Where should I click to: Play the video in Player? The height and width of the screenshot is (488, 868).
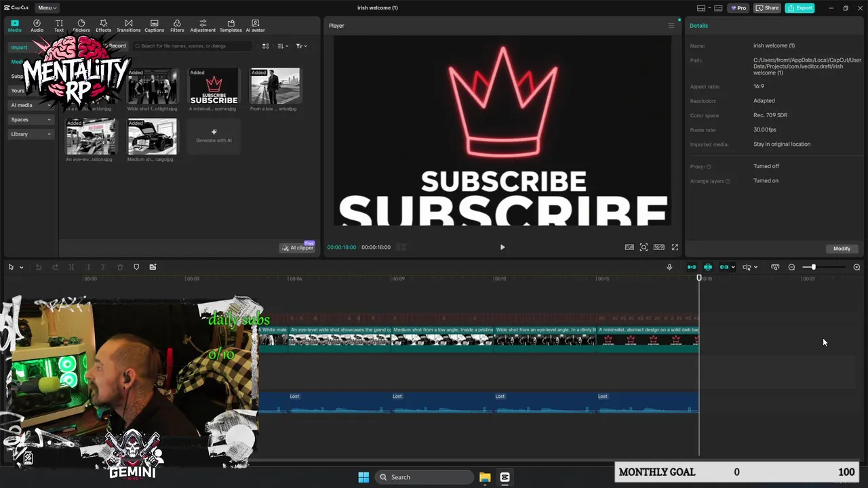click(502, 247)
